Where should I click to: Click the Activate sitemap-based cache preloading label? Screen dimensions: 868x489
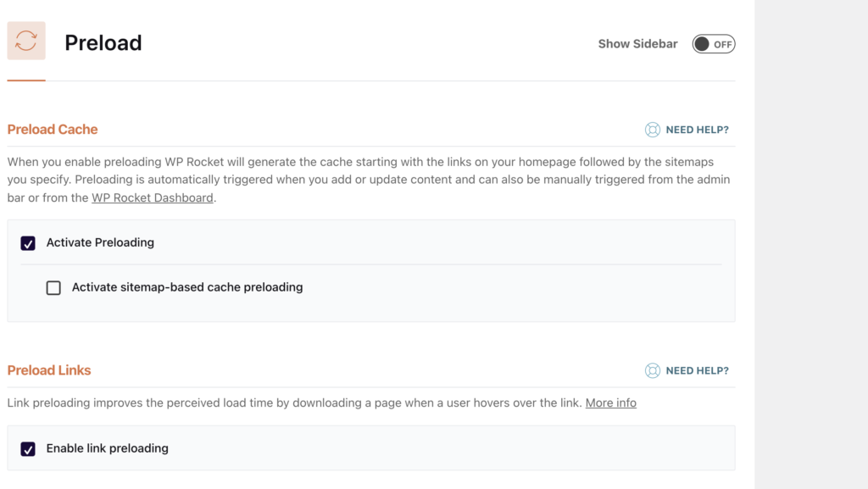tap(187, 287)
